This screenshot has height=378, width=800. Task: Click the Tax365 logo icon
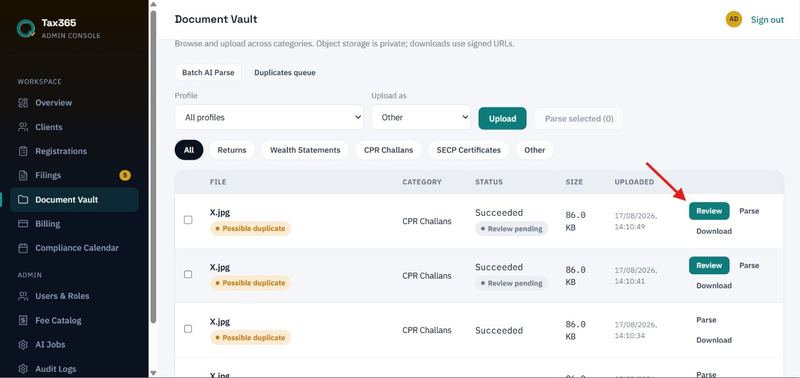pos(26,29)
